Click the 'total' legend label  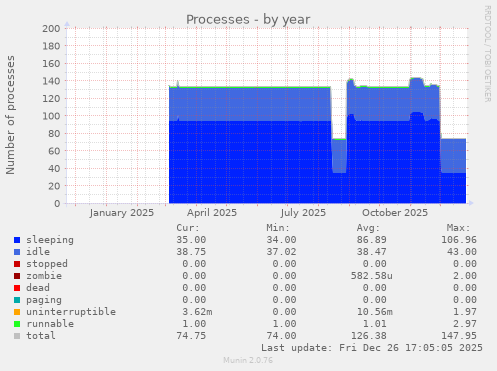41,336
